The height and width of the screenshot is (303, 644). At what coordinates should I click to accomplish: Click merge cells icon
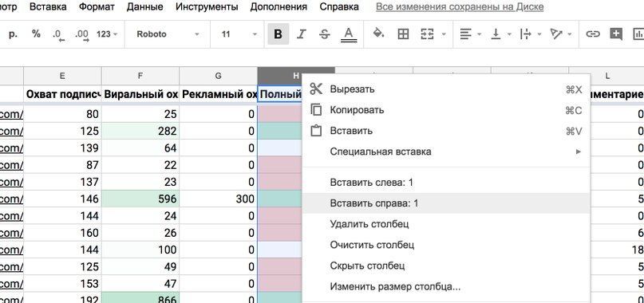427,34
